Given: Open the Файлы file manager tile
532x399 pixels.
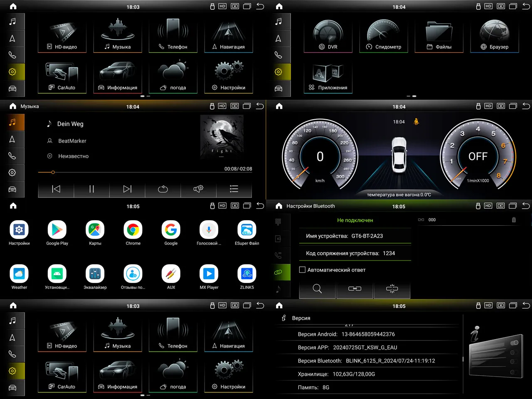Looking at the screenshot, I should coord(439,36).
